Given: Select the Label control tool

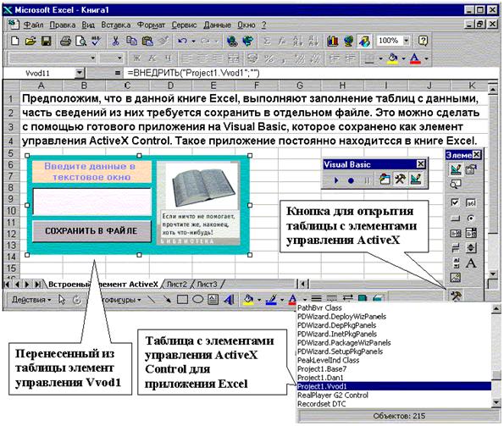Looking at the screenshot, I should (471, 263).
